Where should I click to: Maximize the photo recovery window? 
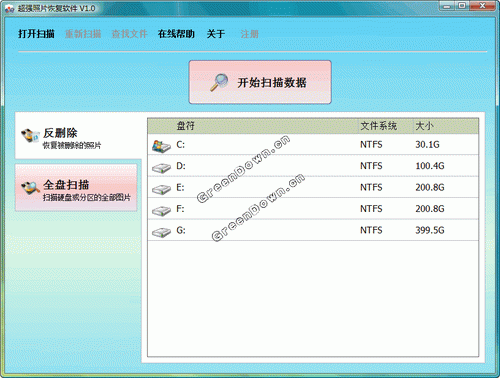point(462,6)
